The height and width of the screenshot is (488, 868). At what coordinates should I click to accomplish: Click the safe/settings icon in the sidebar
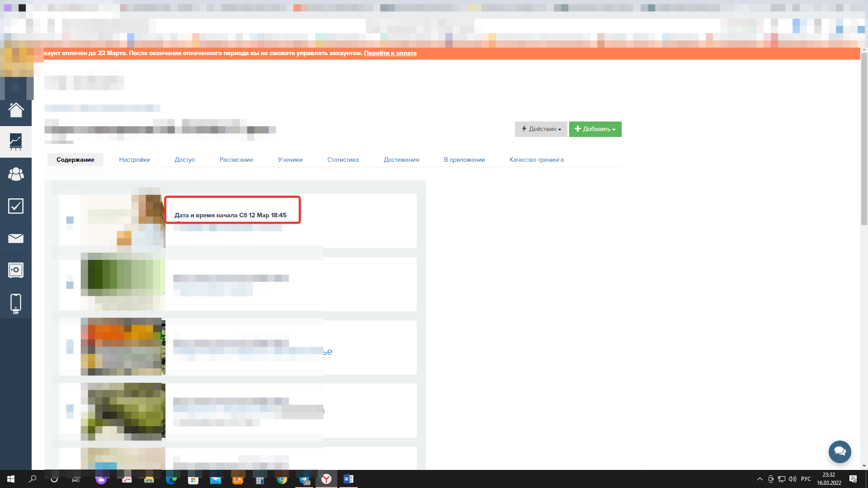click(16, 270)
